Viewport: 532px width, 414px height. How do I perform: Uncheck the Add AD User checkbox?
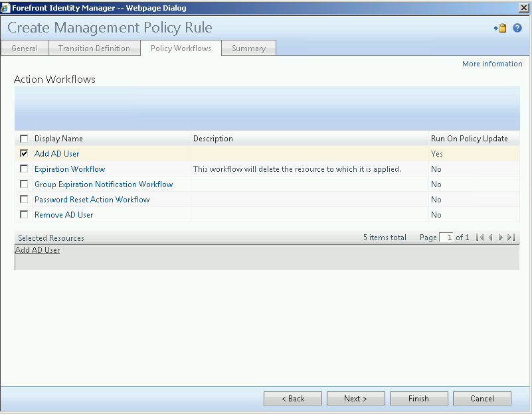click(24, 153)
